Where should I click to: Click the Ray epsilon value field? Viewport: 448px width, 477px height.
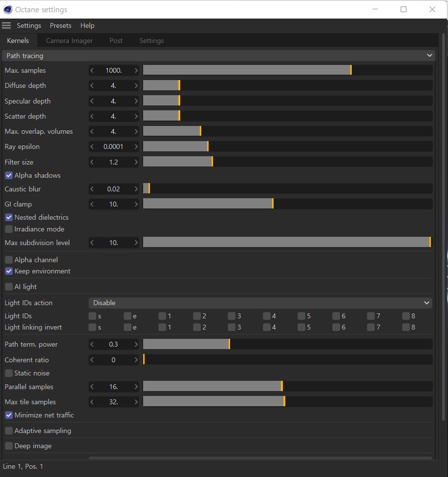pos(113,146)
